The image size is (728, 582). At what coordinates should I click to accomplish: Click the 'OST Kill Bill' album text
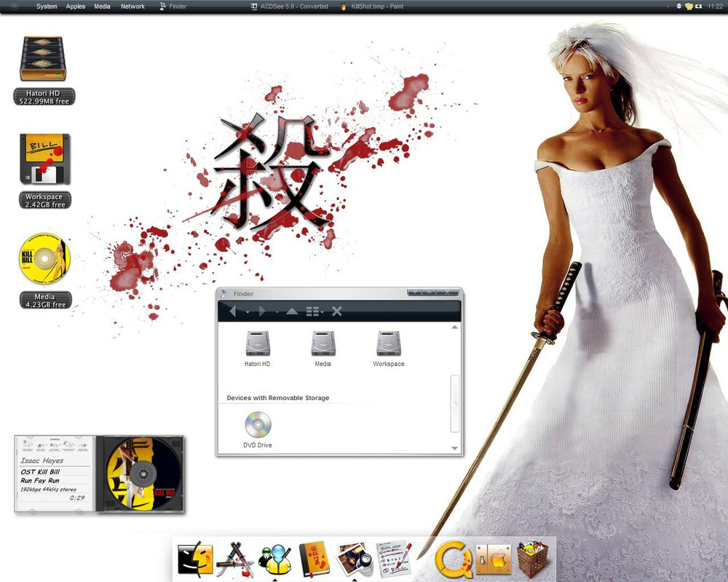(40, 471)
